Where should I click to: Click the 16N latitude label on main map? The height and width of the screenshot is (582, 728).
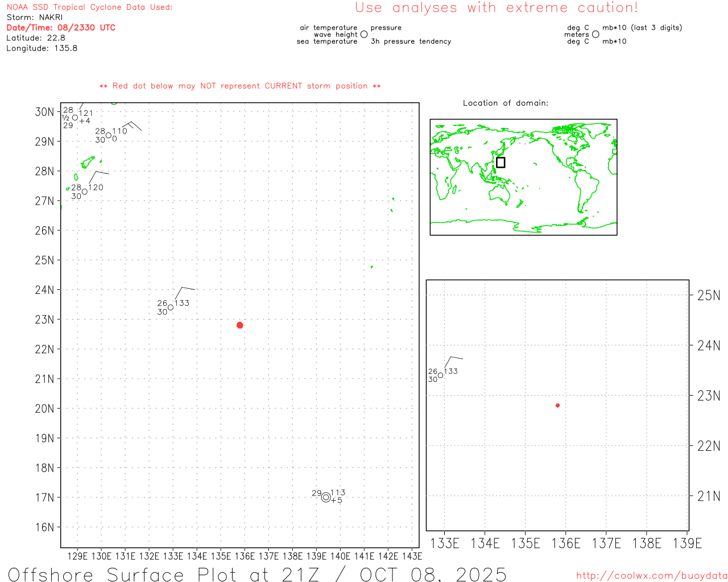coord(44,527)
